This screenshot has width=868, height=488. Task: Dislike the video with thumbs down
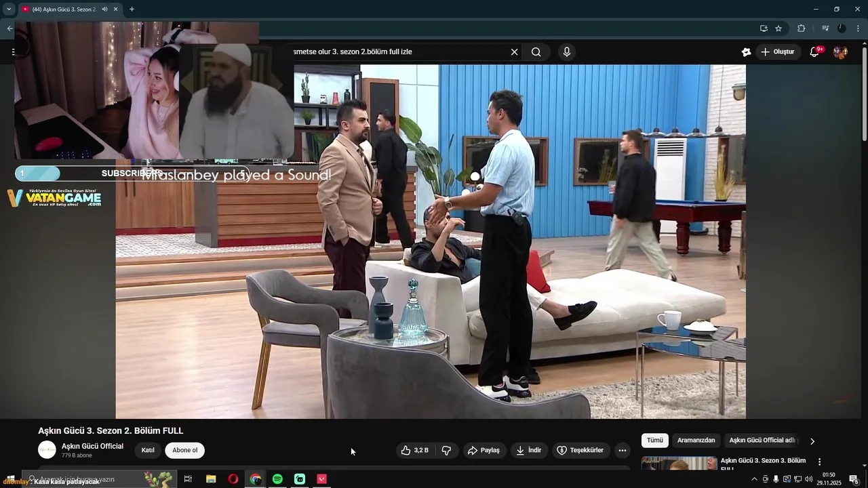446,450
